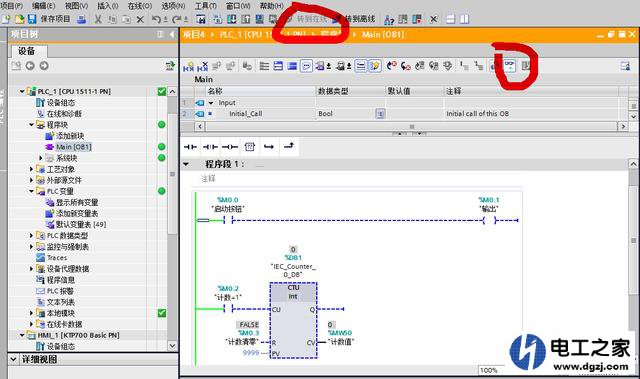Toggle the PLC_1 status checkbox indicator
This screenshot has width=640, height=379.
[162, 91]
